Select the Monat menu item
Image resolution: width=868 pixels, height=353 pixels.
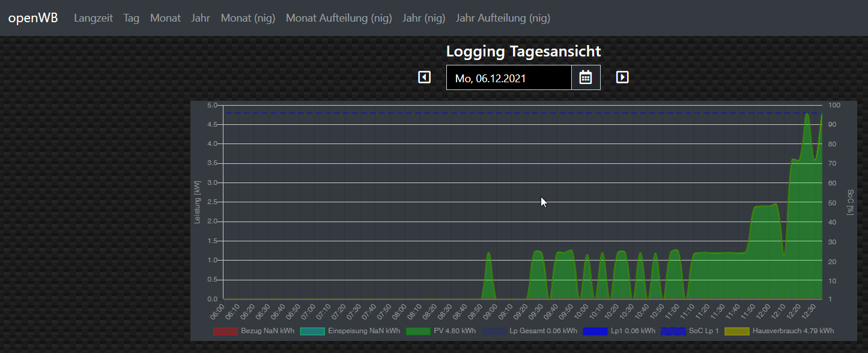point(165,18)
